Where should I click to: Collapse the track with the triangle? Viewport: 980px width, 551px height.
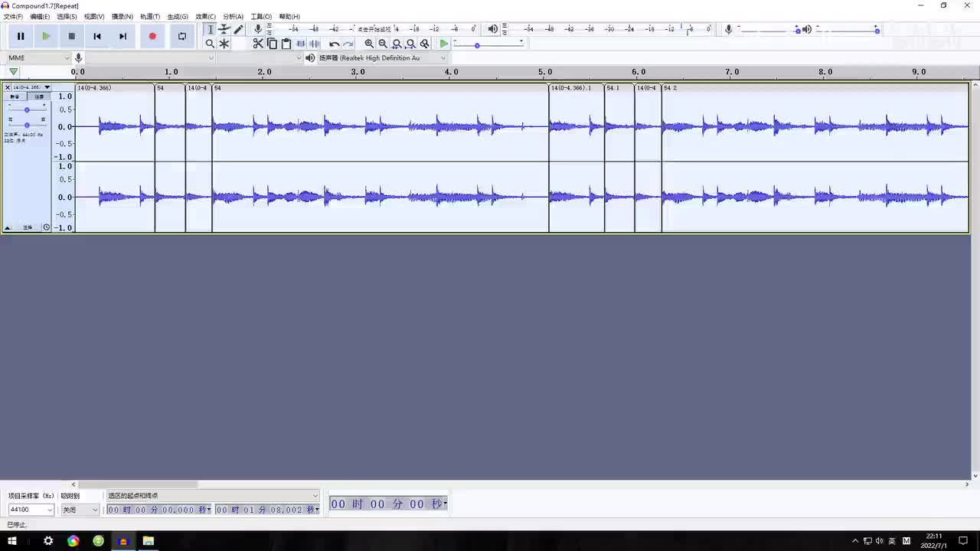[8, 228]
